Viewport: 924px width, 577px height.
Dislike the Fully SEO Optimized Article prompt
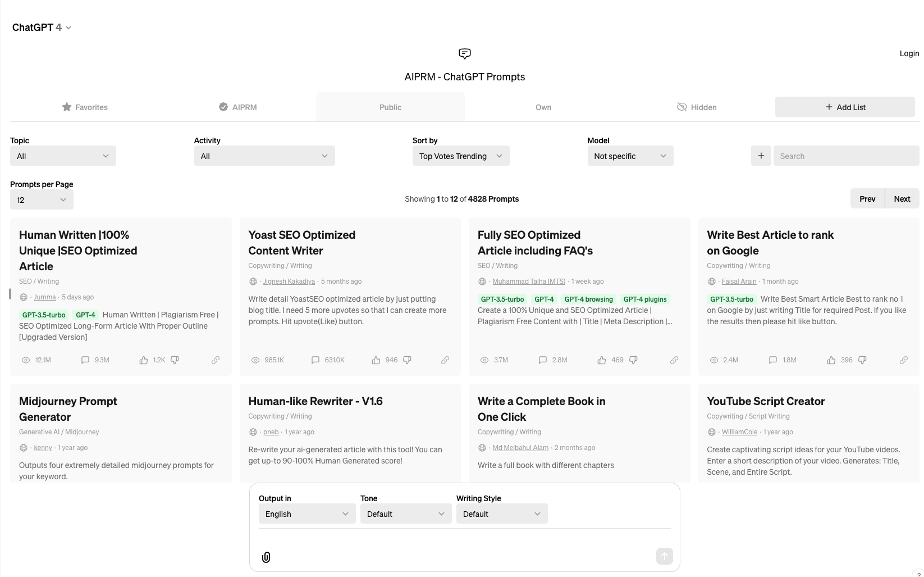click(633, 360)
